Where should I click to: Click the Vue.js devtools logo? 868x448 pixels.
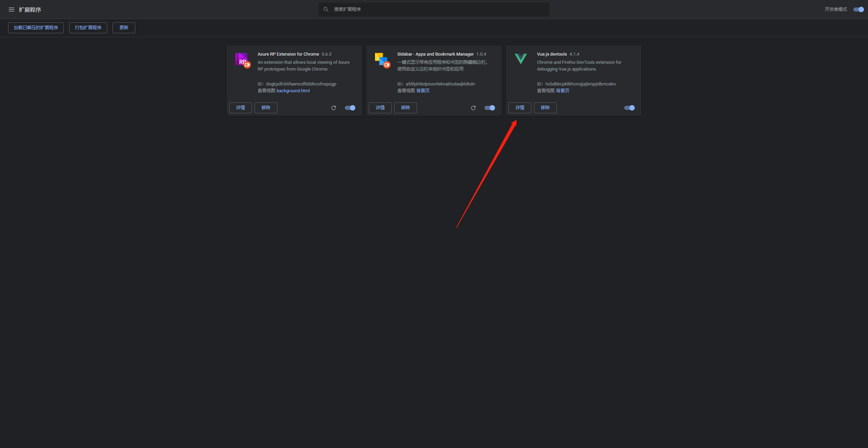[521, 59]
